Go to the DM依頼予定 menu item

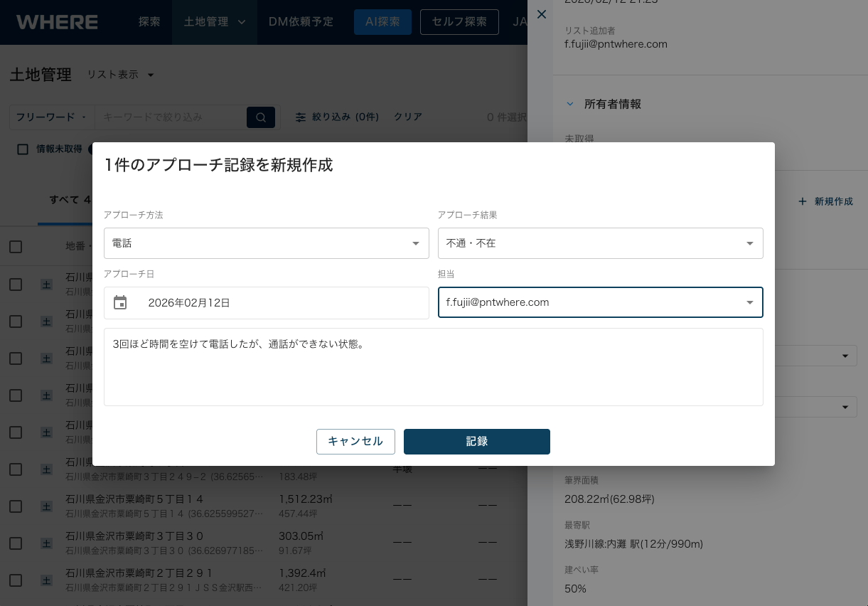[x=301, y=22]
